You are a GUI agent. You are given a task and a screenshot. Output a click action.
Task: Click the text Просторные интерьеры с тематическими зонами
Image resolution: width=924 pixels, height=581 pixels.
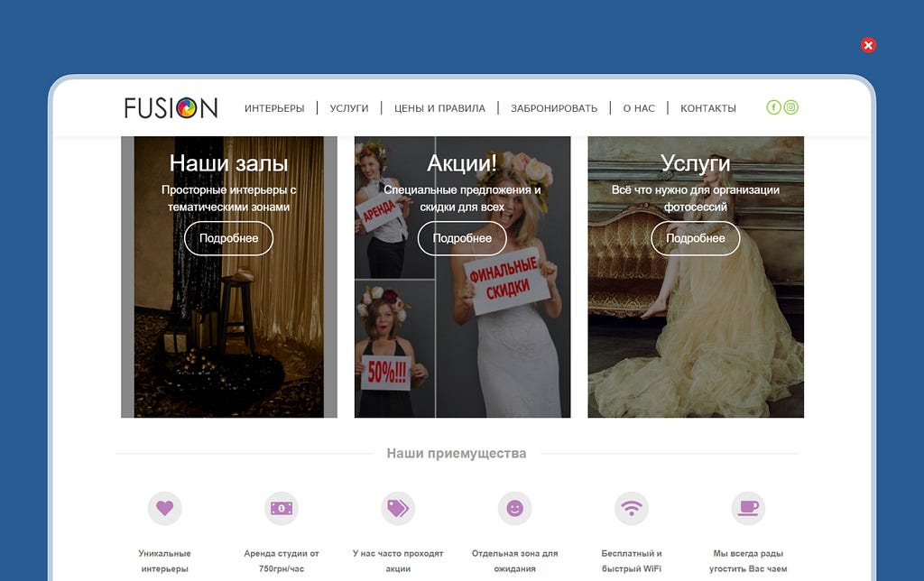[x=228, y=198]
